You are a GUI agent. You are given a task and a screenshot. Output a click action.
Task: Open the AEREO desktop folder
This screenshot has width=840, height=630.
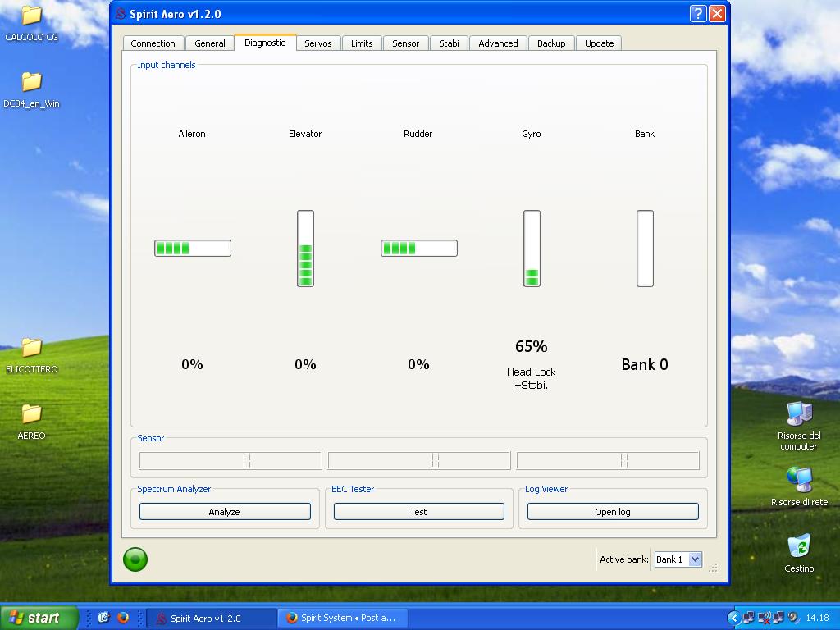coord(31,414)
